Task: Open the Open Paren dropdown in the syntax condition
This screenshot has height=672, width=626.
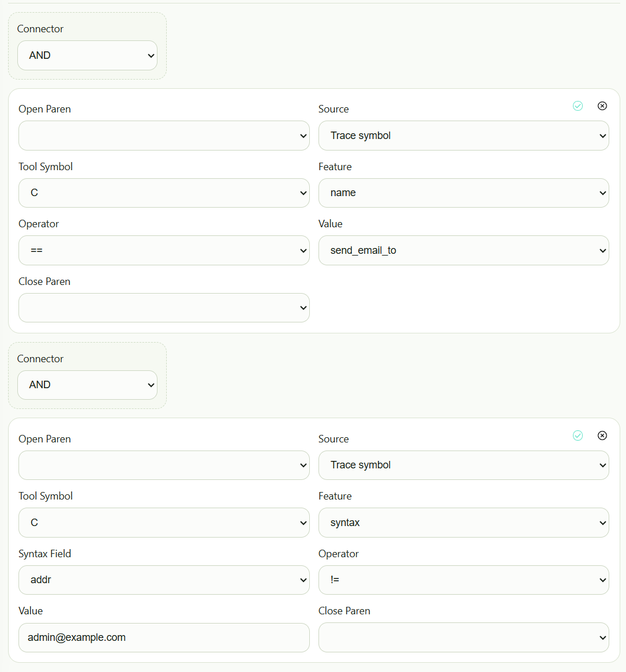Action: tap(164, 465)
